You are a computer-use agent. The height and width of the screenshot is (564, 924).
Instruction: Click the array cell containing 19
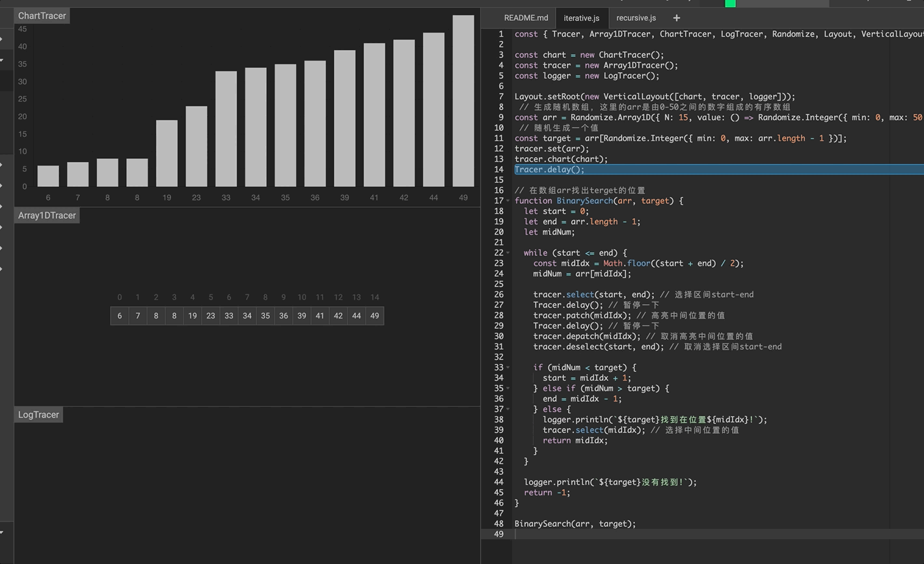193,316
